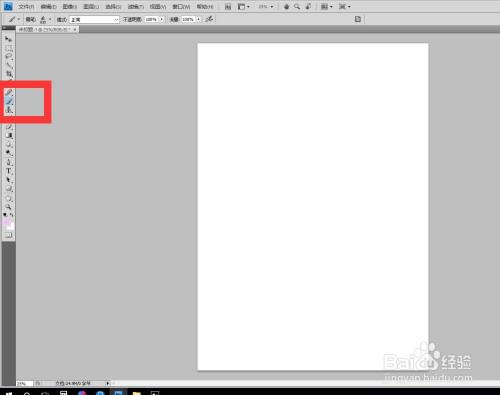Select the Gradient tool
This screenshot has height=395, width=500.
point(9,135)
